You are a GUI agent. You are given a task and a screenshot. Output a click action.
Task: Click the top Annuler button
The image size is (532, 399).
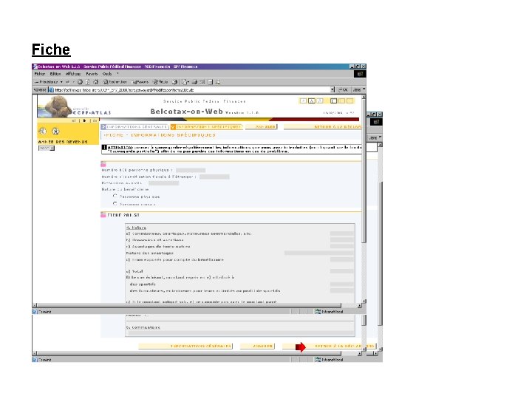[x=262, y=126]
